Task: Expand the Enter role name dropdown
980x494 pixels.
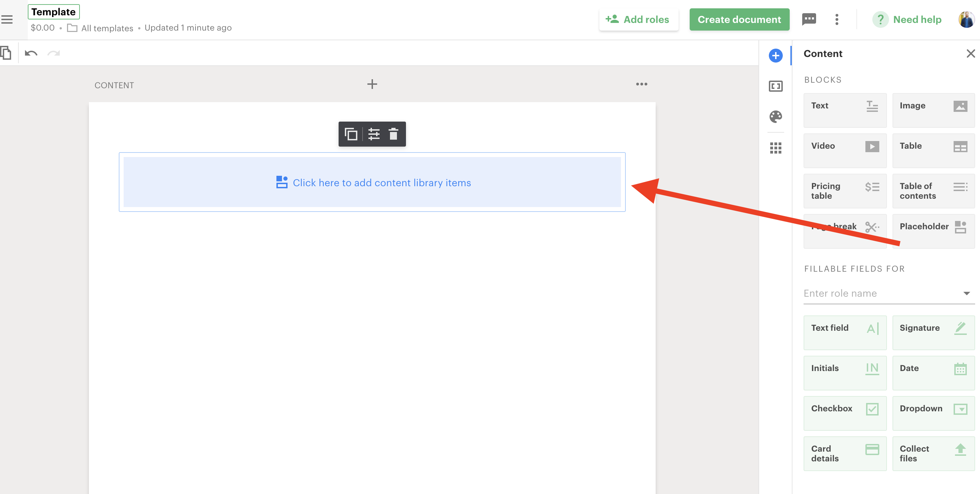Action: point(966,293)
